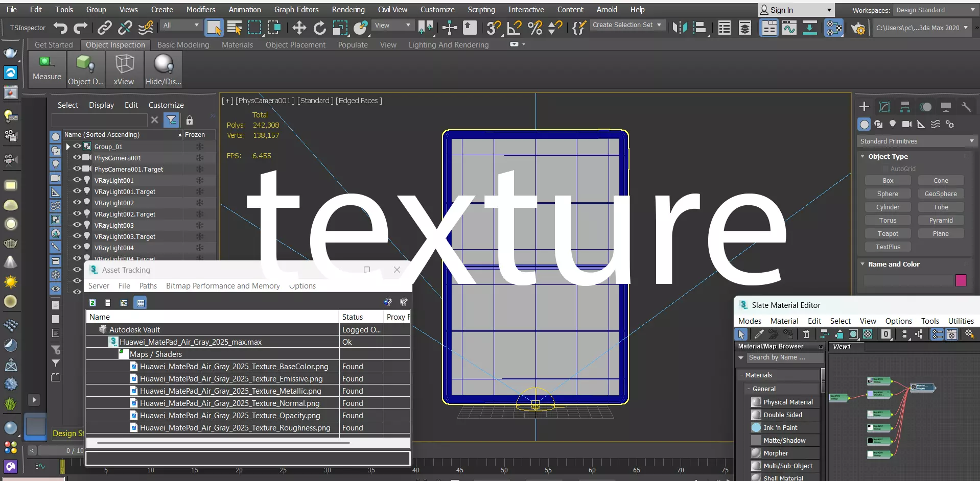Open Utilities menu in Slate Material Editor
The width and height of the screenshot is (980, 481).
coord(961,321)
